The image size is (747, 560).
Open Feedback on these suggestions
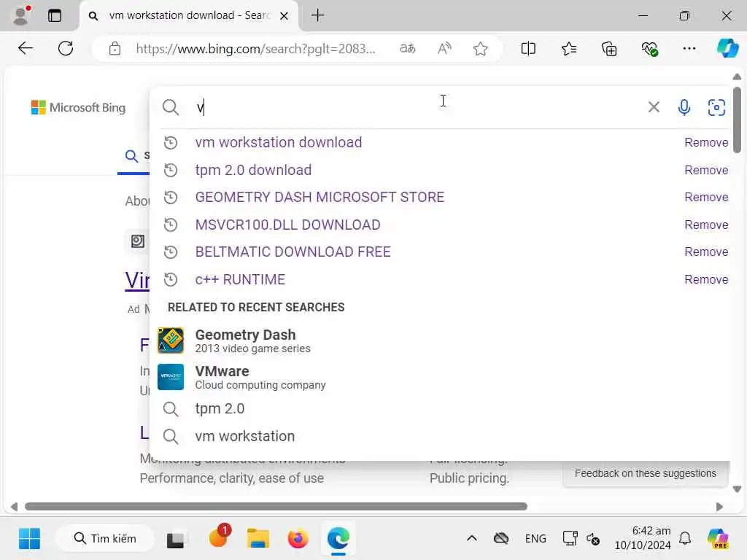click(645, 473)
